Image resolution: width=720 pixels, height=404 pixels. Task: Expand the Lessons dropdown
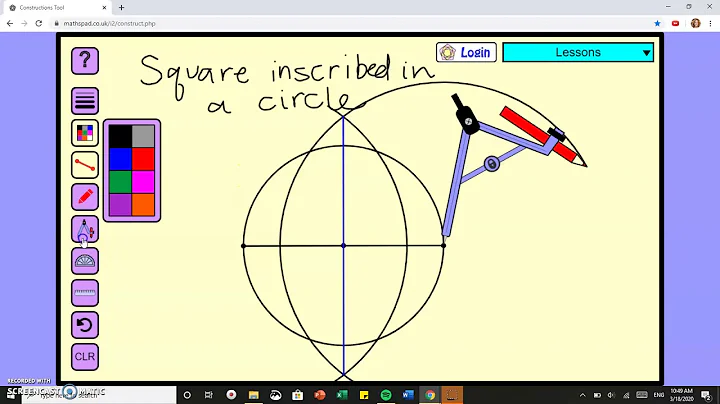point(578,52)
